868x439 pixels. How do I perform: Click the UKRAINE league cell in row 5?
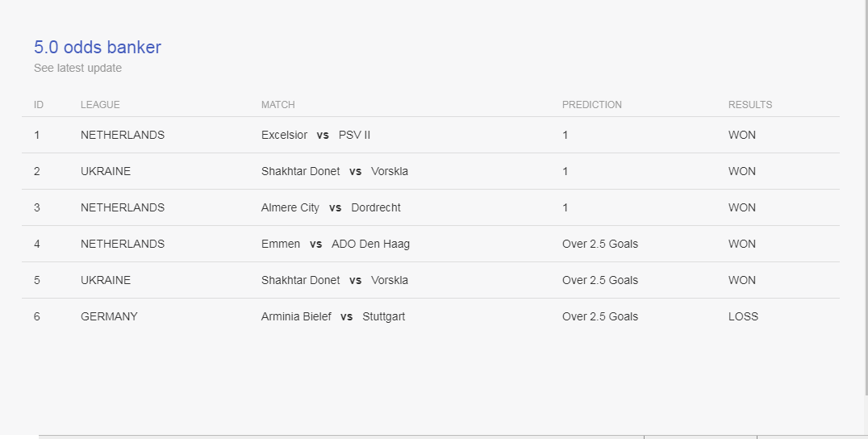tap(106, 280)
